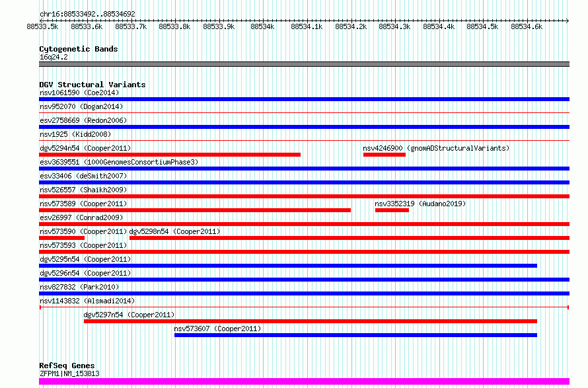Select dgv5295n54 (Cooper2011) variant label

pyautogui.click(x=85, y=259)
